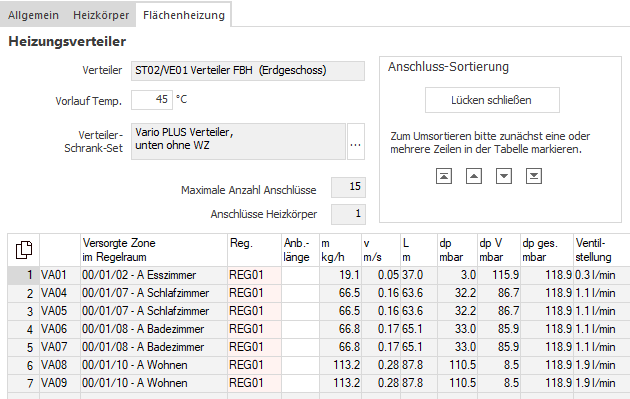Move selected rows to the bottom
630x399 pixels.
[x=534, y=176]
